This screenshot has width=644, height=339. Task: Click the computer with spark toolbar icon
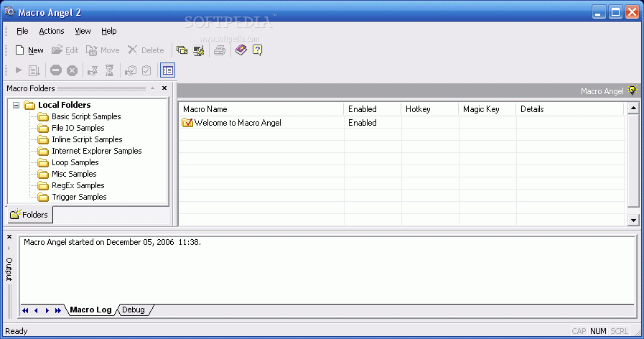[x=199, y=50]
